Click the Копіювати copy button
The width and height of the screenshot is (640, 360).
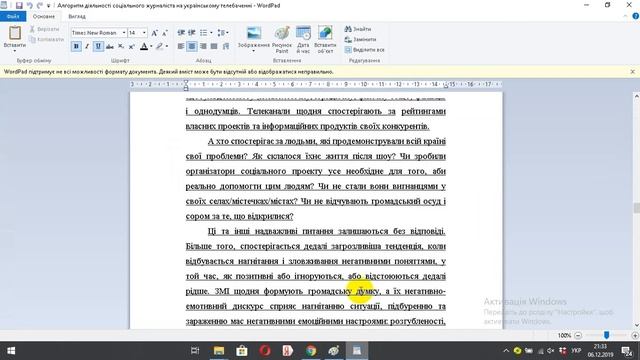(47, 40)
